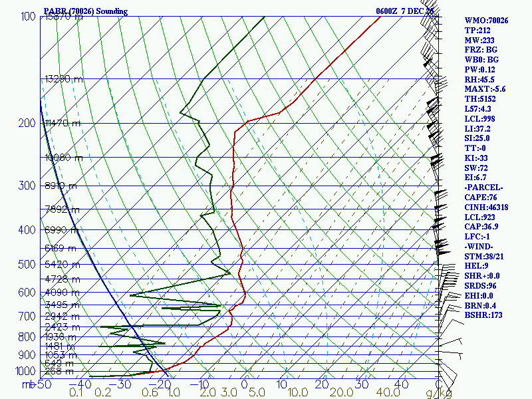Viewport: 532px width, 399px height.
Task: Click the 8910 m height label
Action: point(61,186)
